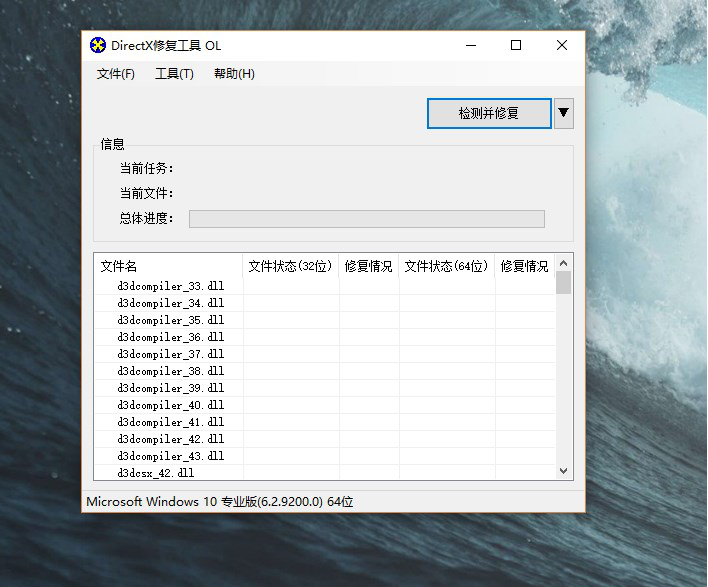The height and width of the screenshot is (587, 708).
Task: Open the 文件(F) menu
Action: 116,74
